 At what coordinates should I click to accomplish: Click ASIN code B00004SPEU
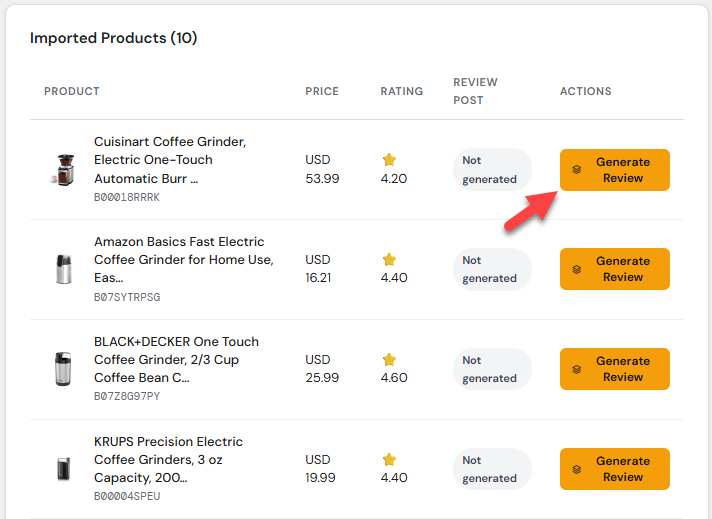tap(127, 496)
